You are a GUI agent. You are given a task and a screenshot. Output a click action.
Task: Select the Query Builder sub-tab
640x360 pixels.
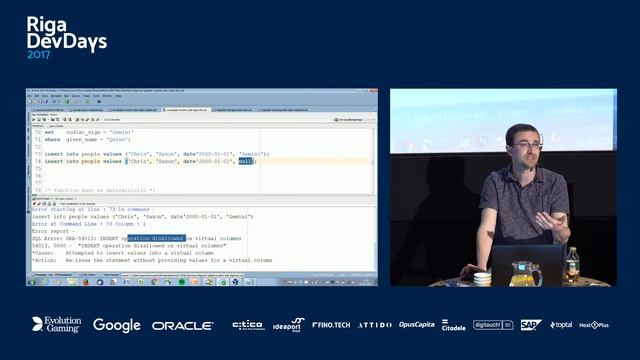pos(56,126)
